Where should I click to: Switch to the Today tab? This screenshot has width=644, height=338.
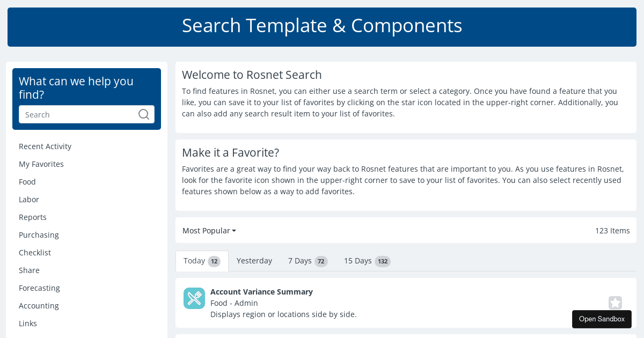pos(202,261)
